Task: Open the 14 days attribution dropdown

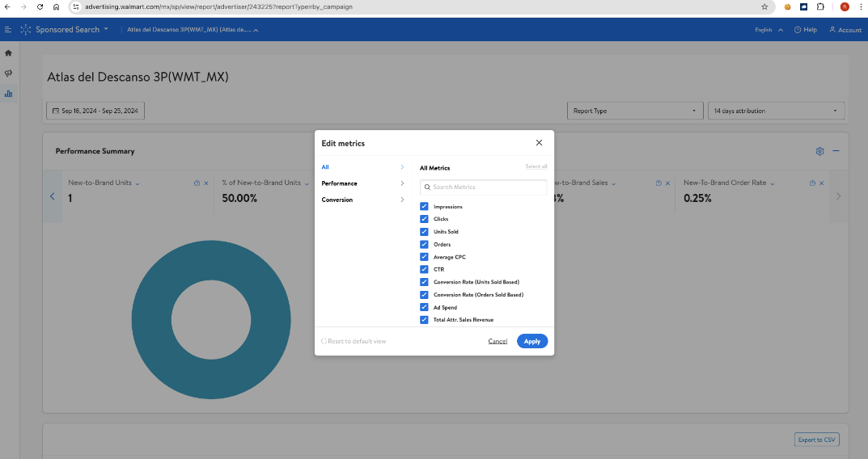Action: point(776,111)
